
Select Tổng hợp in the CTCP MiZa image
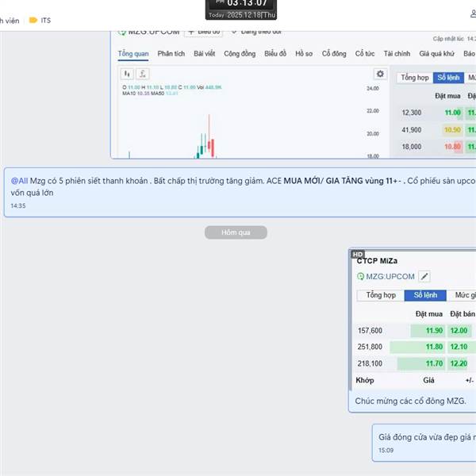381,295
